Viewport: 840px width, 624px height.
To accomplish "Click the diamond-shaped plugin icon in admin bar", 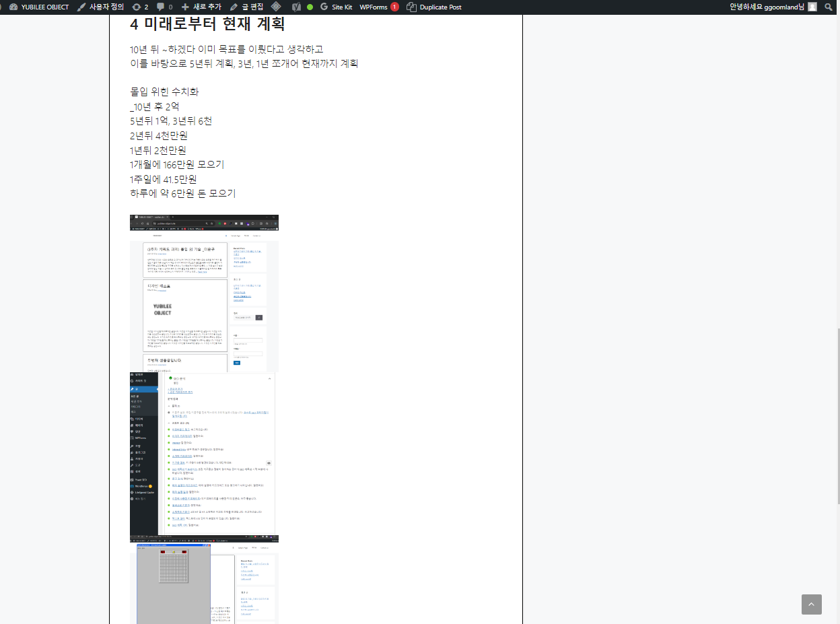I will pyautogui.click(x=276, y=7).
